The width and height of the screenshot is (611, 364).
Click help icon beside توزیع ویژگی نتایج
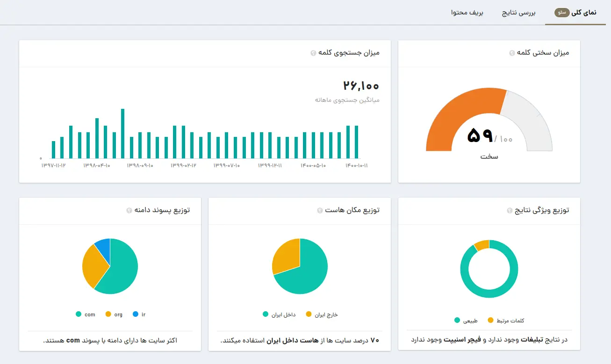pos(510,211)
